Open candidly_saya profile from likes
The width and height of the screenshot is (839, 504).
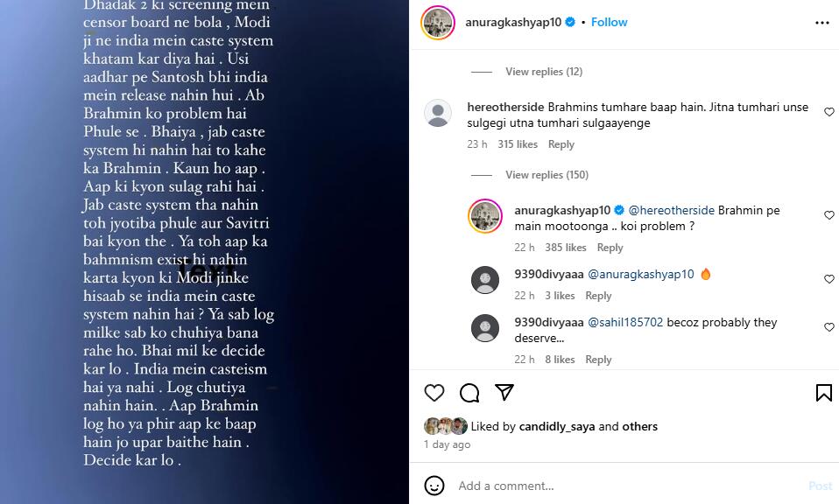[556, 426]
